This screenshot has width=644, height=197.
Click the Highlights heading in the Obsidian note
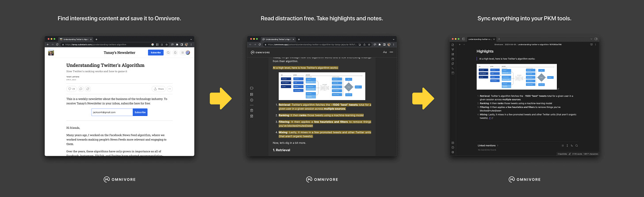coord(485,51)
